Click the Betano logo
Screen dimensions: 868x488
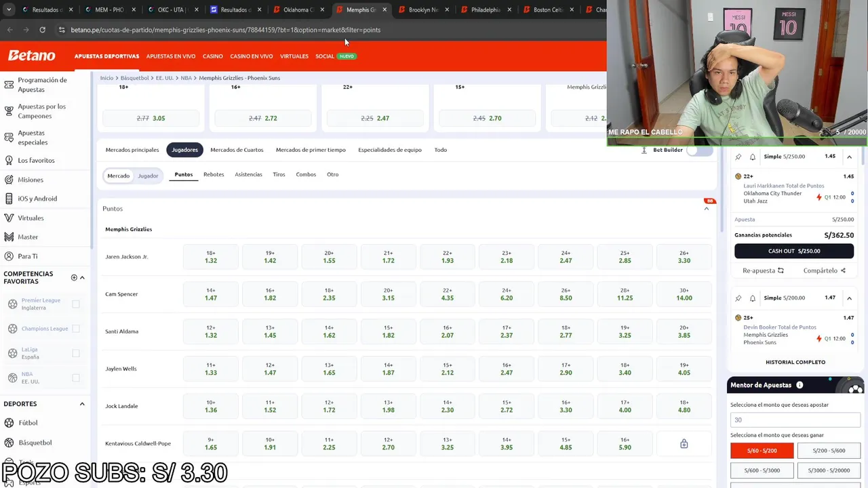click(x=31, y=56)
